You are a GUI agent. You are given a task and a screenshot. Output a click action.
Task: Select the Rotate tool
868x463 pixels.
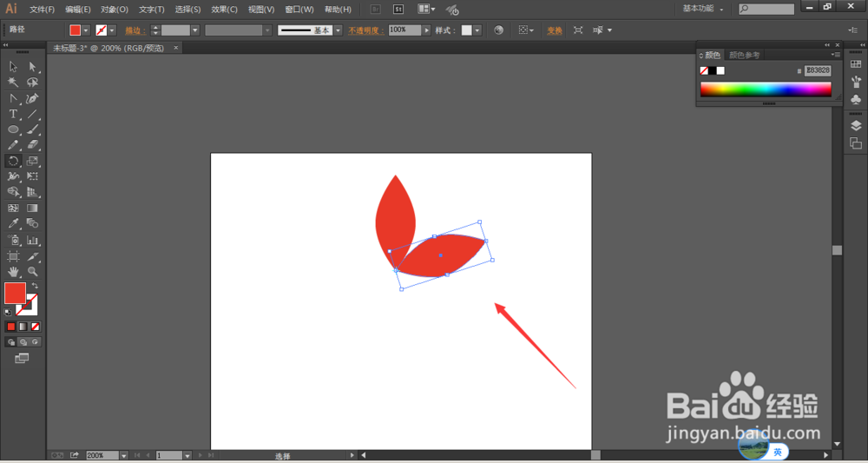(13, 162)
